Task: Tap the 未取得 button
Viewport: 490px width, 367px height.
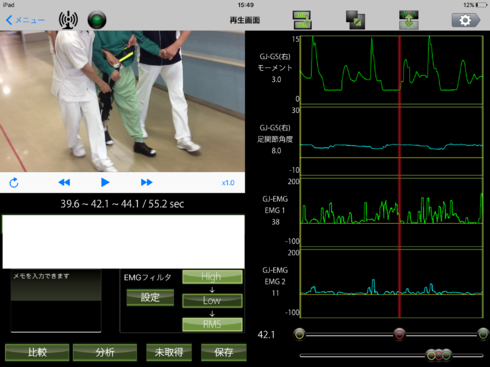Action: click(169, 352)
